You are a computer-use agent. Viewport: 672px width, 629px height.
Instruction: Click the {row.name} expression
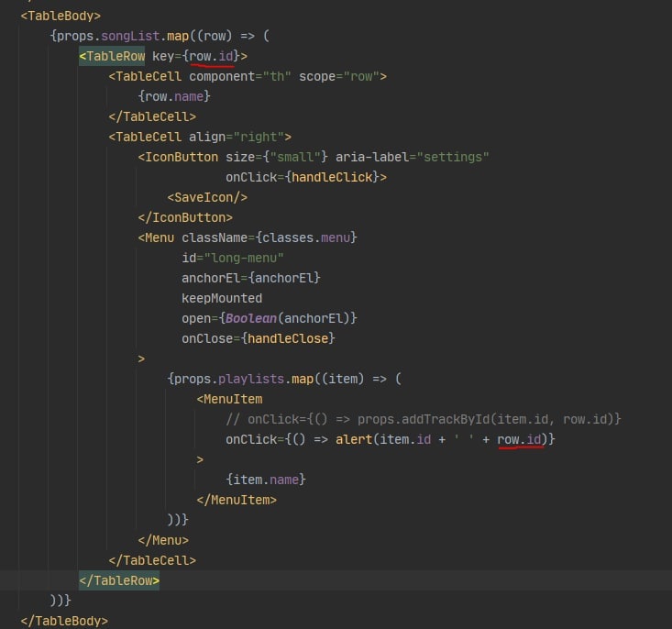[174, 96]
